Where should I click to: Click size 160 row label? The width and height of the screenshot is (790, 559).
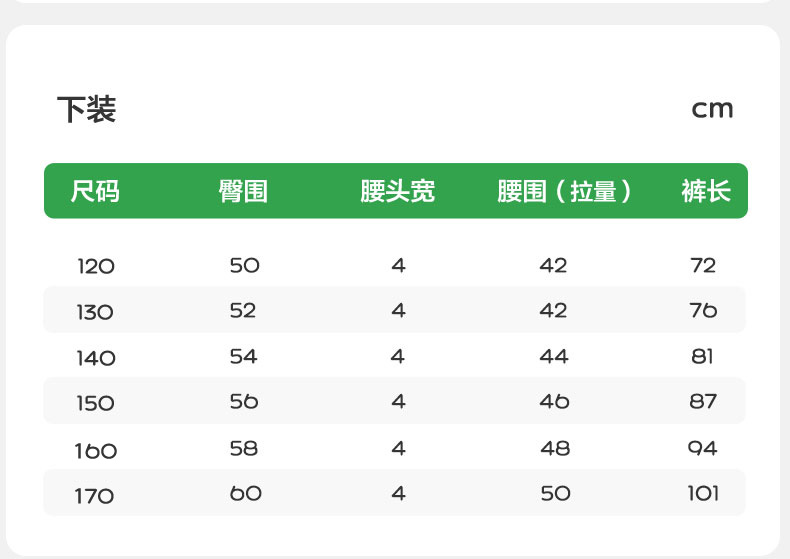[x=96, y=450]
